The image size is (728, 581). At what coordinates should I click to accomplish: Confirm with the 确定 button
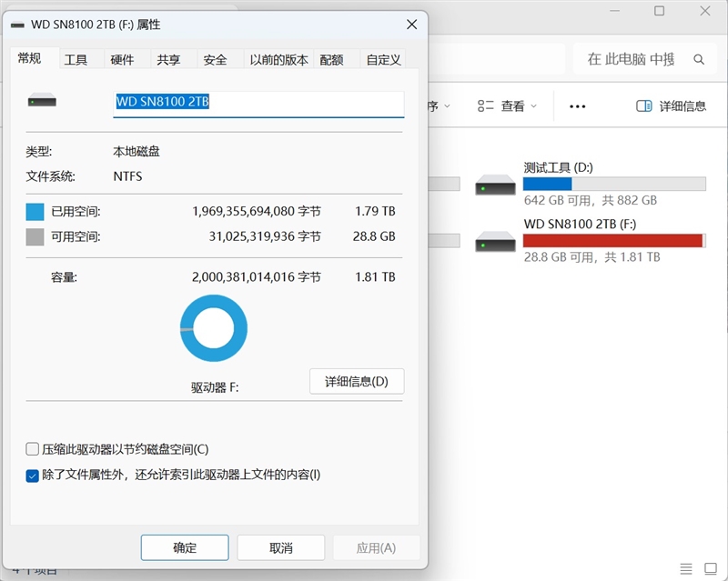coord(185,547)
